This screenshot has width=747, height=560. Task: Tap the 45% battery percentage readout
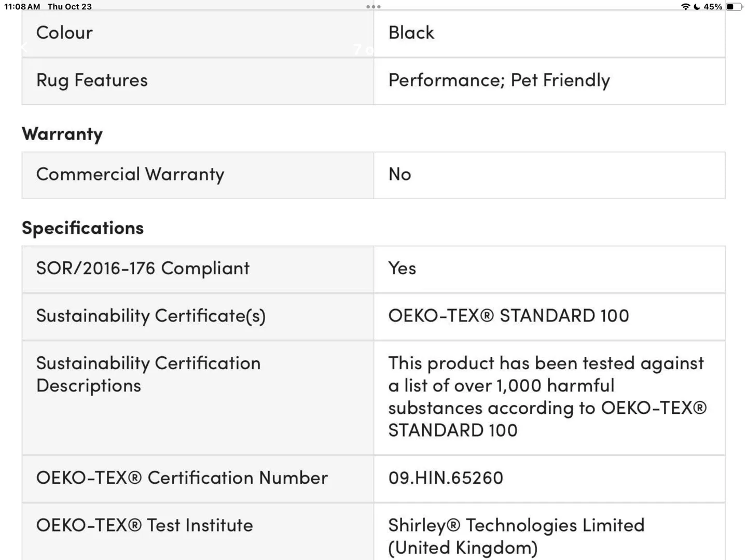pos(714,7)
